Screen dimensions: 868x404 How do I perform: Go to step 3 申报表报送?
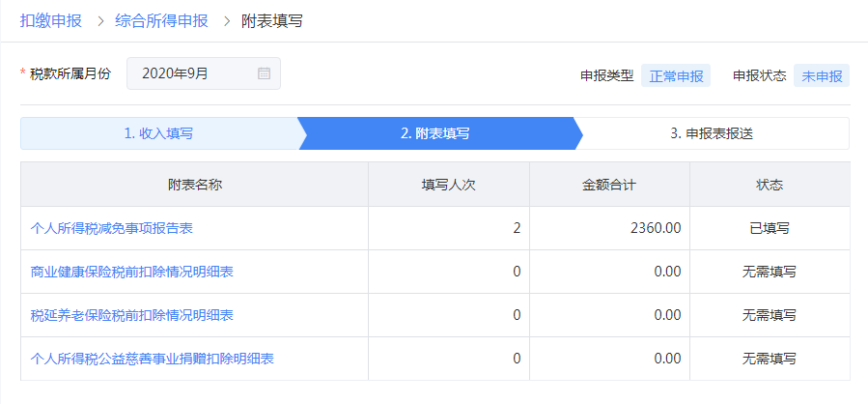pyautogui.click(x=712, y=133)
